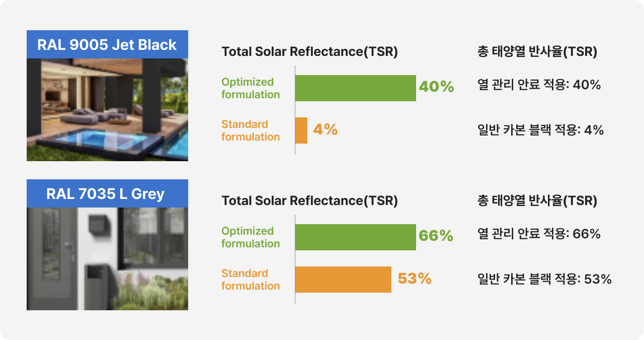This screenshot has height=340, width=644.
Task: Click the orange 4% standard bar
Action: 301,130
